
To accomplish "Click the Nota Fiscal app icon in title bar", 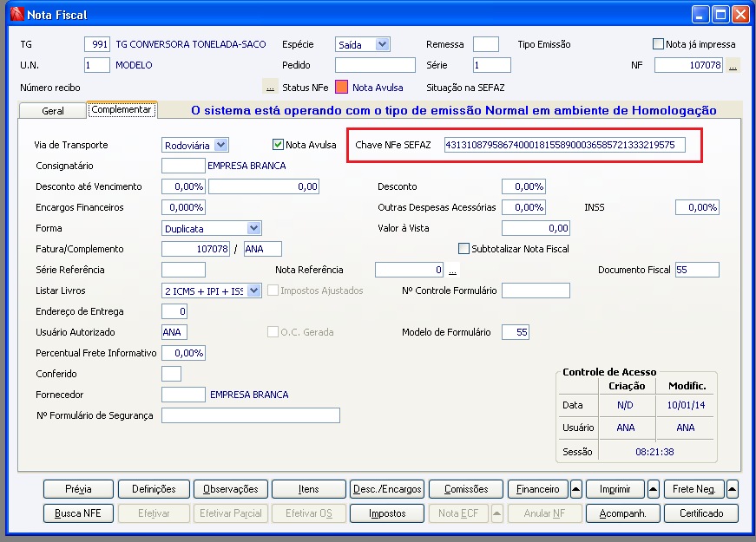I will (x=16, y=15).
